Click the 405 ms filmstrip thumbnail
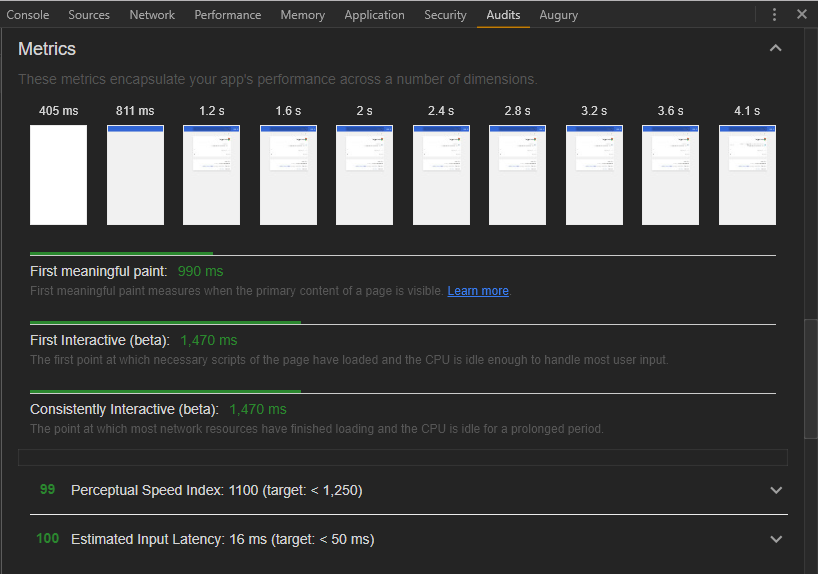This screenshot has height=574, width=818. pyautogui.click(x=58, y=175)
